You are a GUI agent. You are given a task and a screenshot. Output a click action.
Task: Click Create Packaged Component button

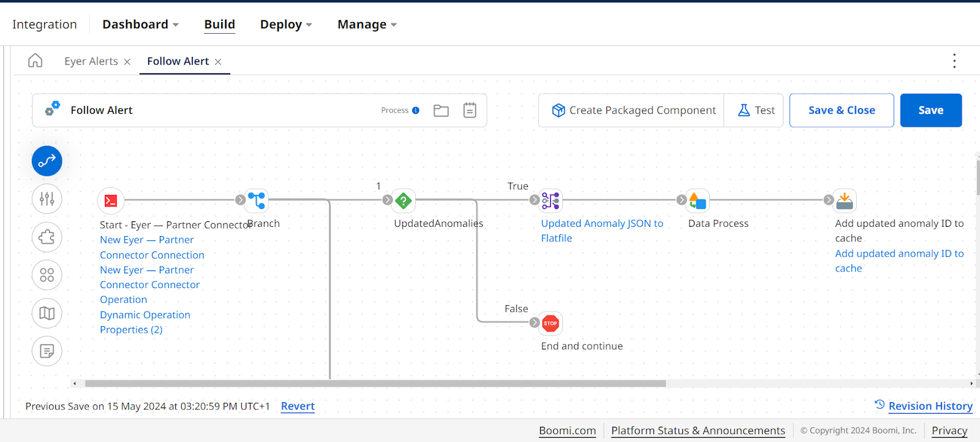coord(631,110)
